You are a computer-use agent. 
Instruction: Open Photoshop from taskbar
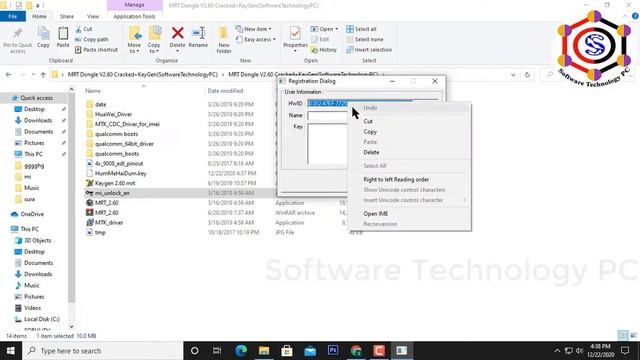point(333,351)
